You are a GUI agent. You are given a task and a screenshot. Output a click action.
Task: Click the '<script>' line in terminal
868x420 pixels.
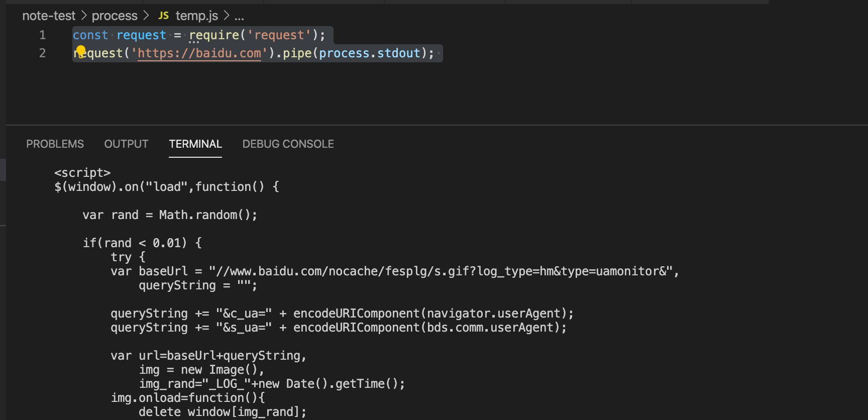[x=82, y=173]
